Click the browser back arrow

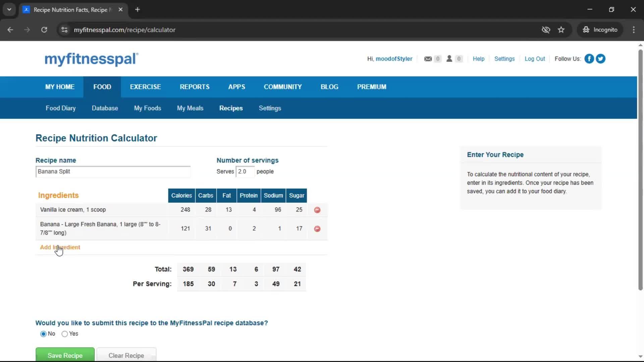tap(10, 30)
